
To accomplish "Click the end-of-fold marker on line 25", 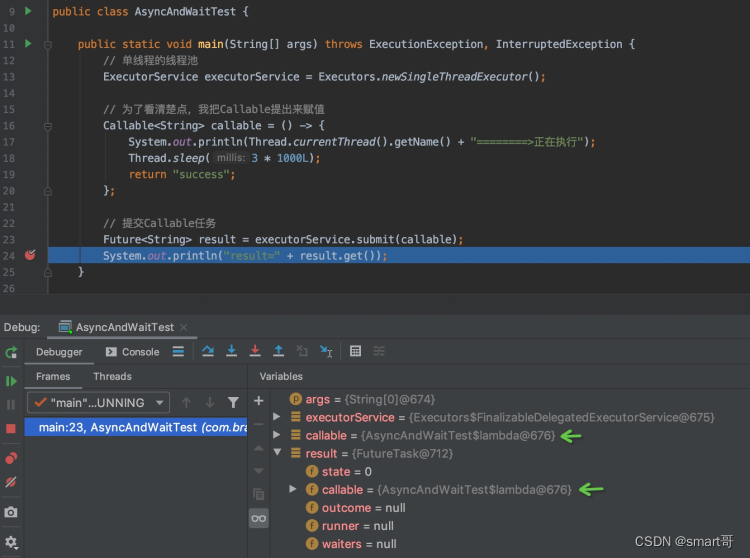I will (48, 273).
